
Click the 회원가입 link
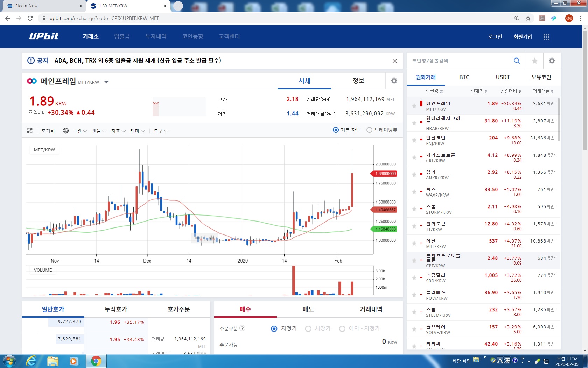point(523,36)
